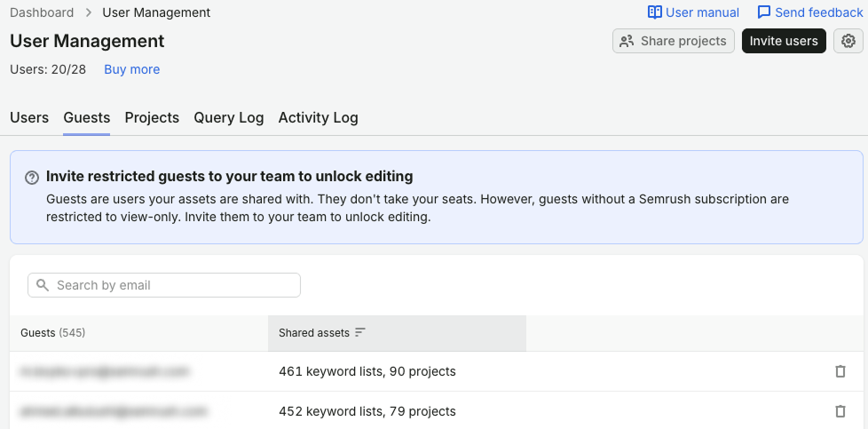Switch to the Users tab
Image resolution: width=868 pixels, height=429 pixels.
click(29, 117)
